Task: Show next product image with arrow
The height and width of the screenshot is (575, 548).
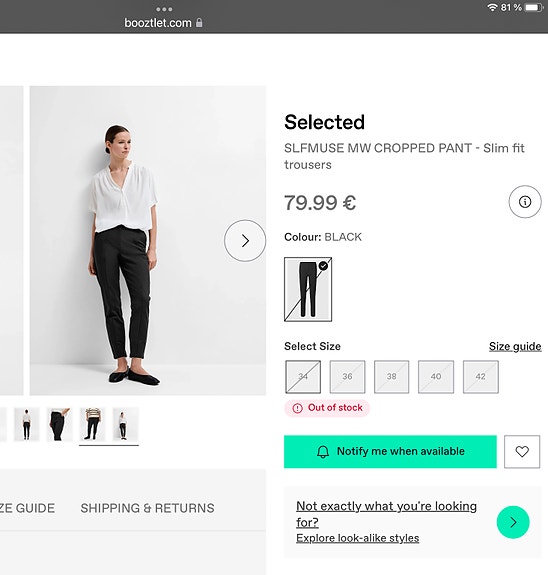Action: pyautogui.click(x=245, y=241)
